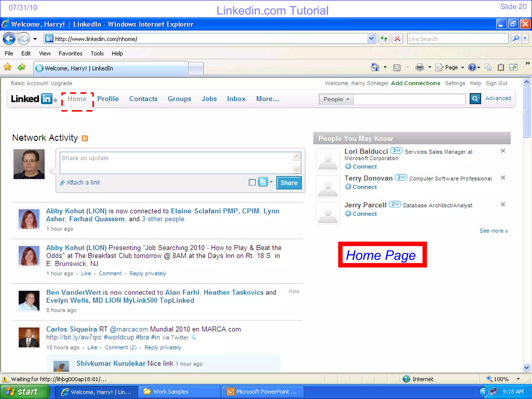Click the Add Connections link

coord(416,83)
